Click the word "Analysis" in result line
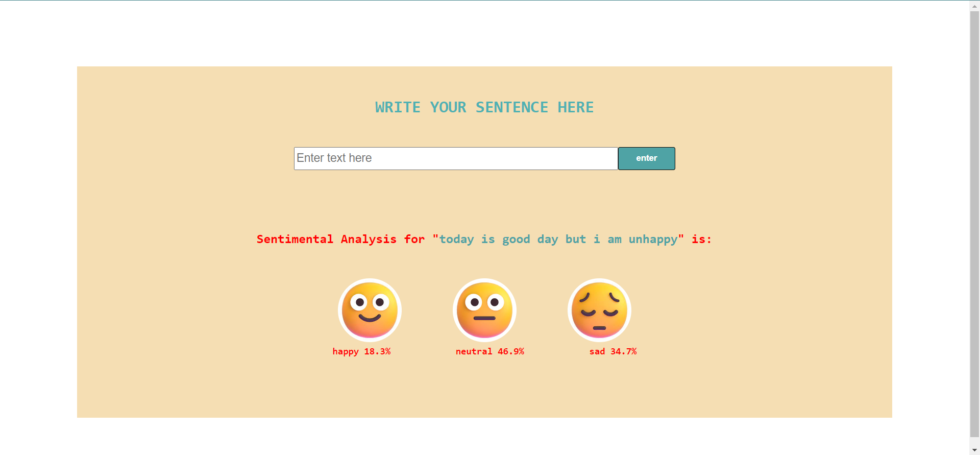Viewport: 980px width, 455px height. [x=369, y=239]
